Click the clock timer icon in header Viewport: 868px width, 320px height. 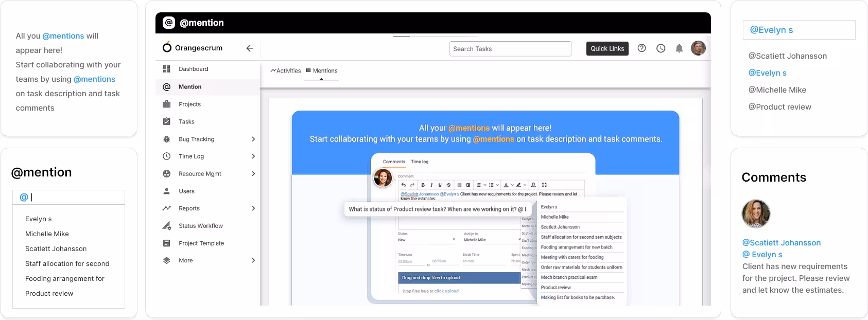(x=661, y=48)
